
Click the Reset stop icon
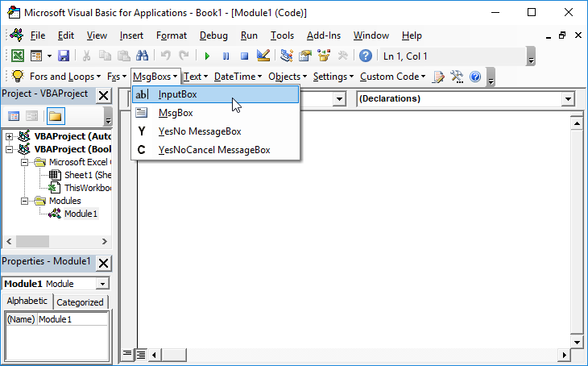pos(243,56)
